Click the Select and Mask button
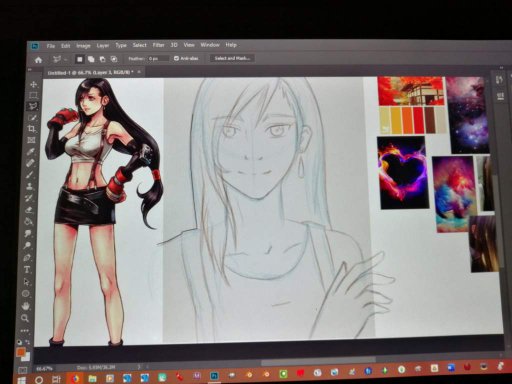The height and width of the screenshot is (384, 512). (x=232, y=58)
